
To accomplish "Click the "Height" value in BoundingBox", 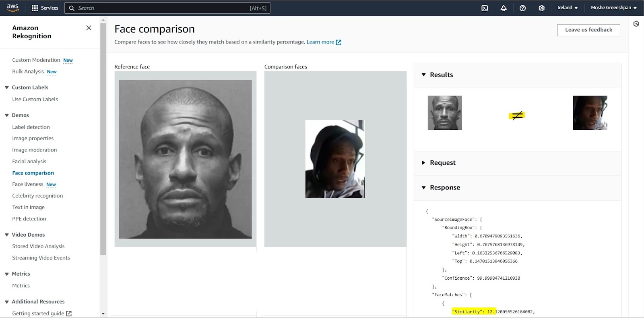I will [x=500, y=245].
